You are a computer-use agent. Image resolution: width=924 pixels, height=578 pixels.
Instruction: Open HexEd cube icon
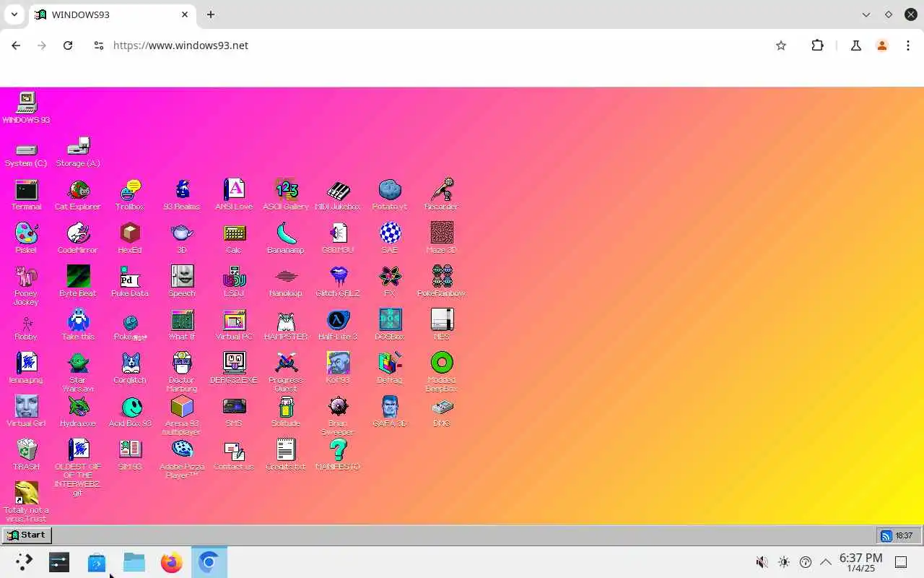pyautogui.click(x=130, y=238)
